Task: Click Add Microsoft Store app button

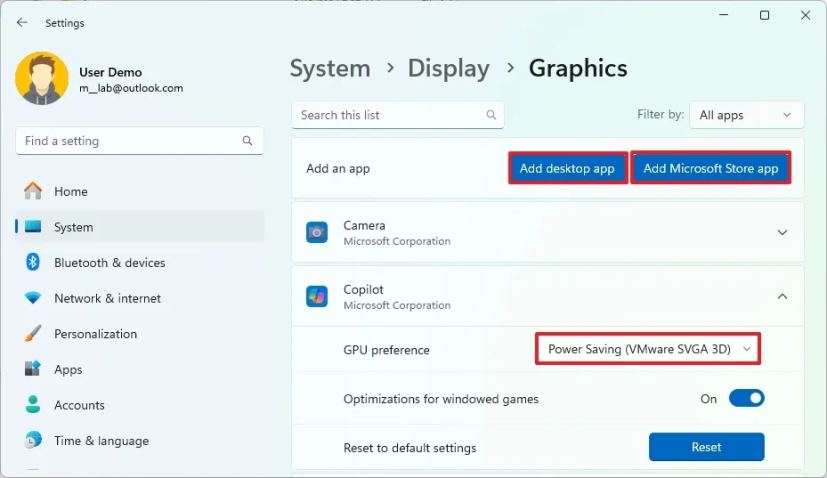Action: (x=710, y=168)
